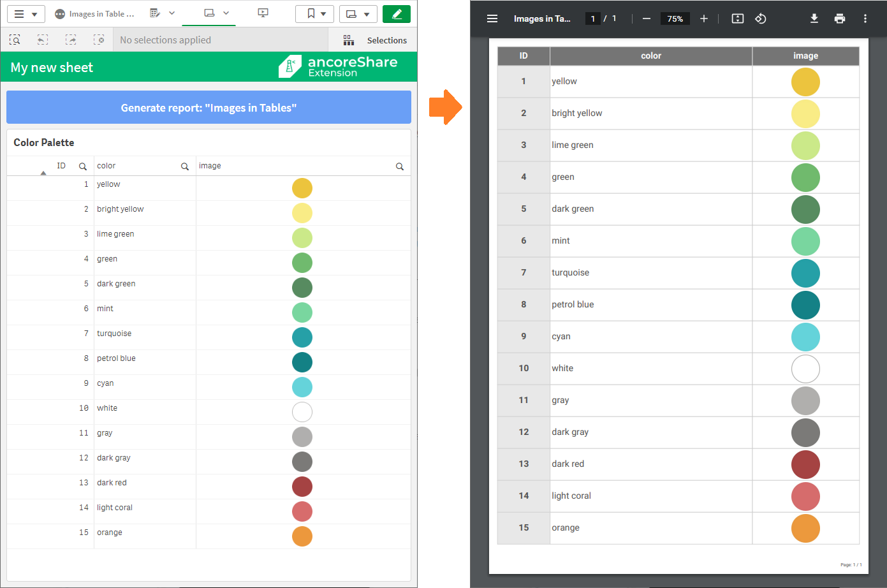Screen dimensions: 887x588
Task: Click the step back selection icon
Action: (43, 40)
